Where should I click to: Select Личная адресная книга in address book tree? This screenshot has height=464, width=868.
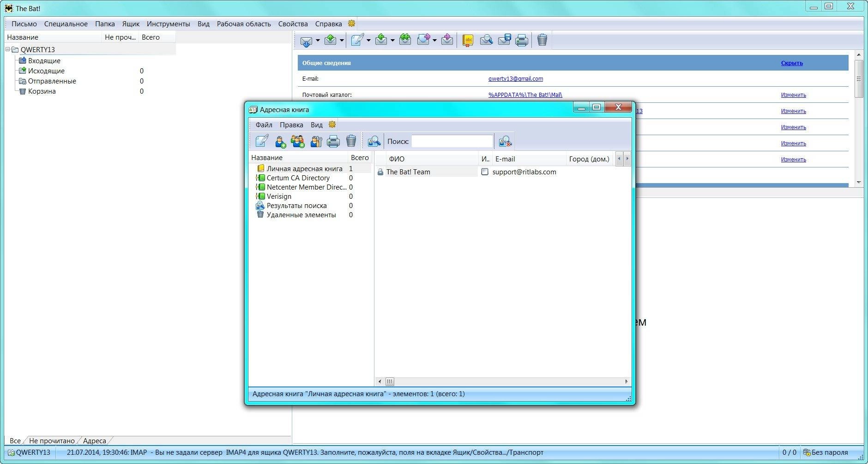[x=304, y=169]
